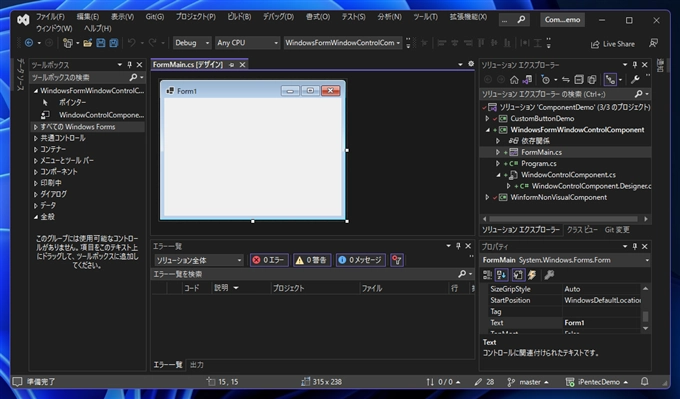The width and height of the screenshot is (680, 399).
Task: Switch to the 出力 tab
Action: pos(196,365)
